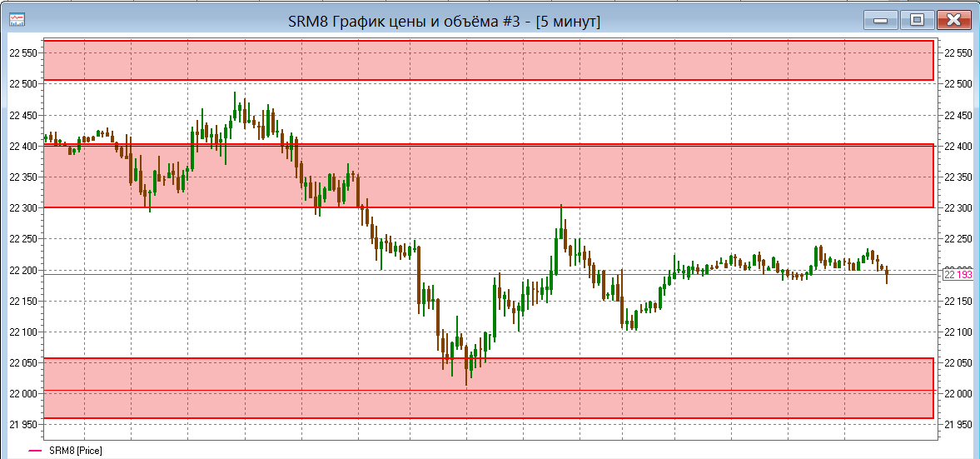Click 22 200 on the left price axis
Image resolution: width=980 pixels, height=459 pixels.
pos(23,270)
